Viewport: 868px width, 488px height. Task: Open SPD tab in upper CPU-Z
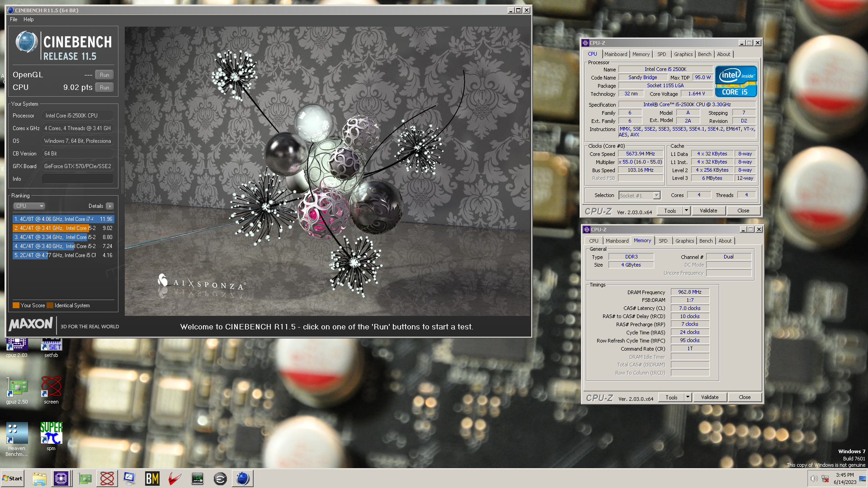(662, 54)
